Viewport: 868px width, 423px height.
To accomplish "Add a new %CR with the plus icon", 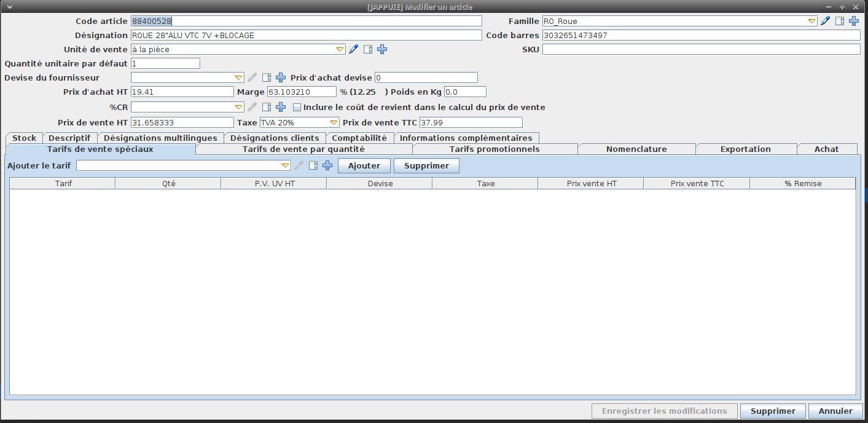I will pos(281,108).
